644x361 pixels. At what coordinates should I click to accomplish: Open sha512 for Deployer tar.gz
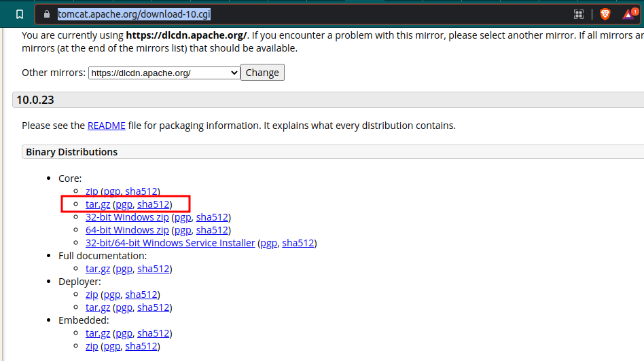click(x=154, y=307)
